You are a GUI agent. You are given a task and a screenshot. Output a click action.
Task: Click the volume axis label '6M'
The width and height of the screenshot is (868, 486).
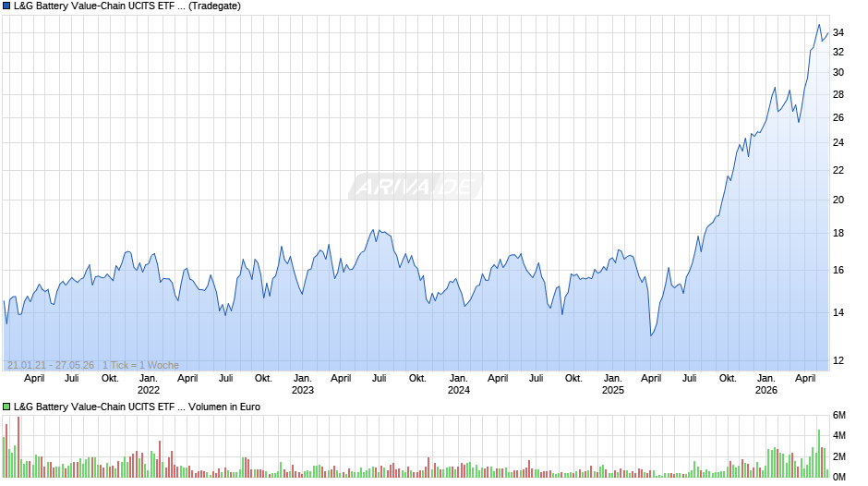pyautogui.click(x=839, y=415)
